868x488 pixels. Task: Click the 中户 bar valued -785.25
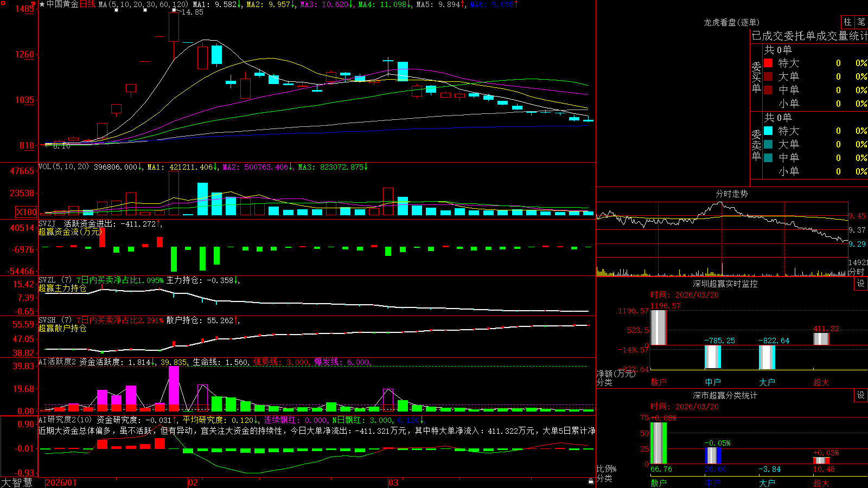click(712, 357)
